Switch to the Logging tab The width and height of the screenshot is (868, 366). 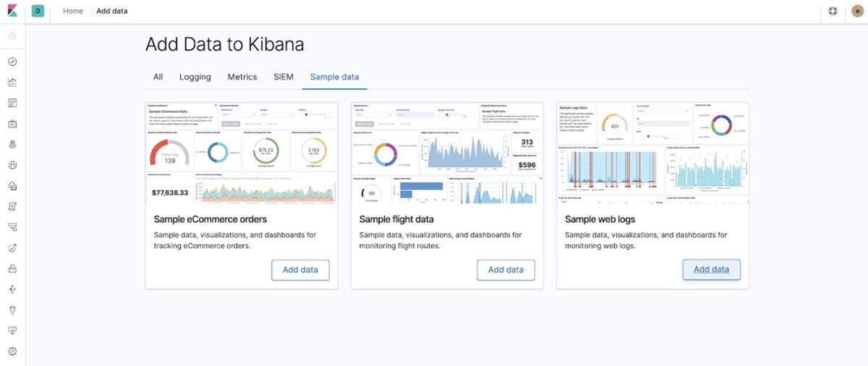coord(195,77)
